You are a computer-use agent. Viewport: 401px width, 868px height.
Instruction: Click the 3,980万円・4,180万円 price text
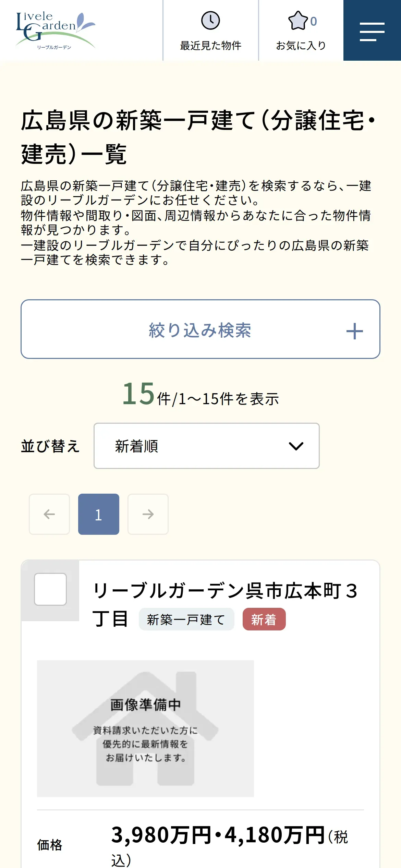click(x=218, y=835)
